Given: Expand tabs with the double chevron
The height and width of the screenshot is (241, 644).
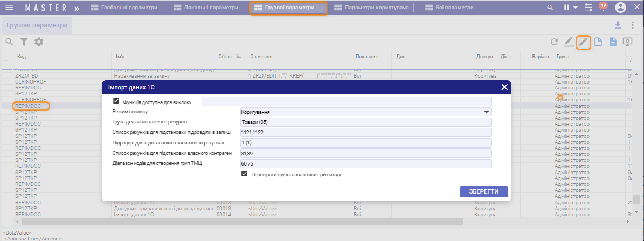Looking at the screenshot, I should coord(77,8).
